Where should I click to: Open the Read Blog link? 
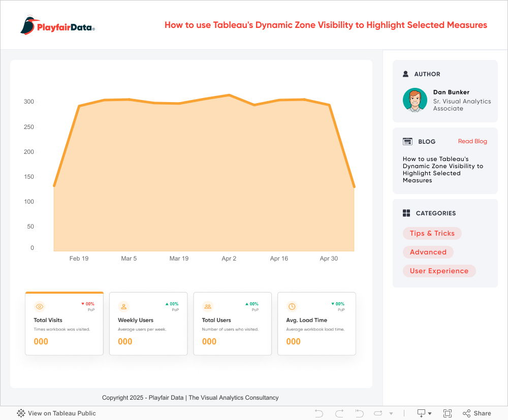(472, 142)
